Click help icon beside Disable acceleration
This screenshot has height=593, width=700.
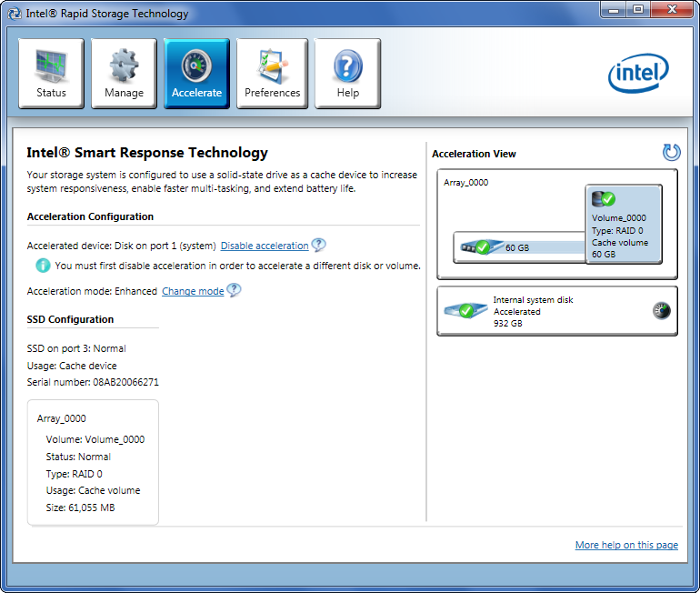(x=318, y=245)
